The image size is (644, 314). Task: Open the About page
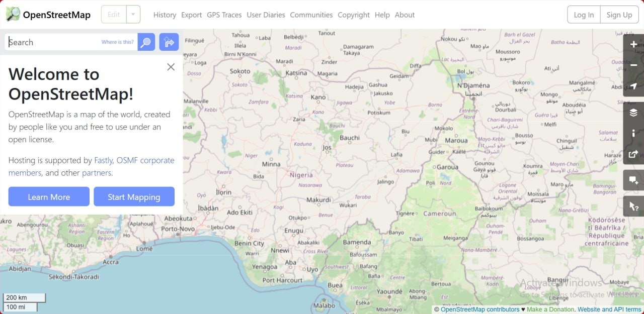click(405, 15)
